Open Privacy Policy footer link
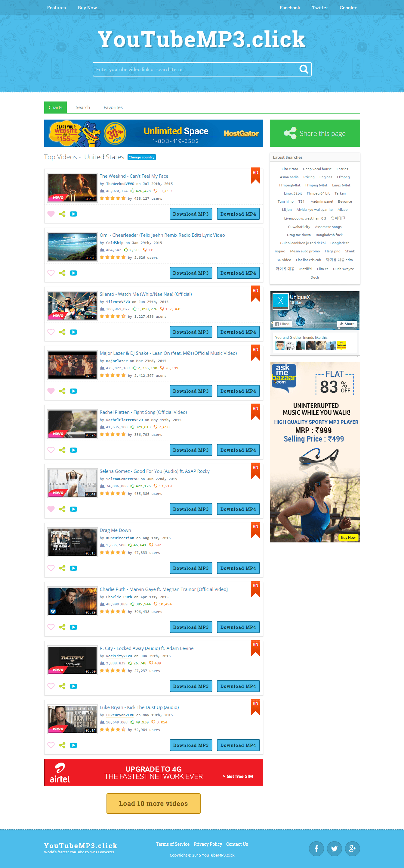This screenshot has width=404, height=868. pos(208,844)
